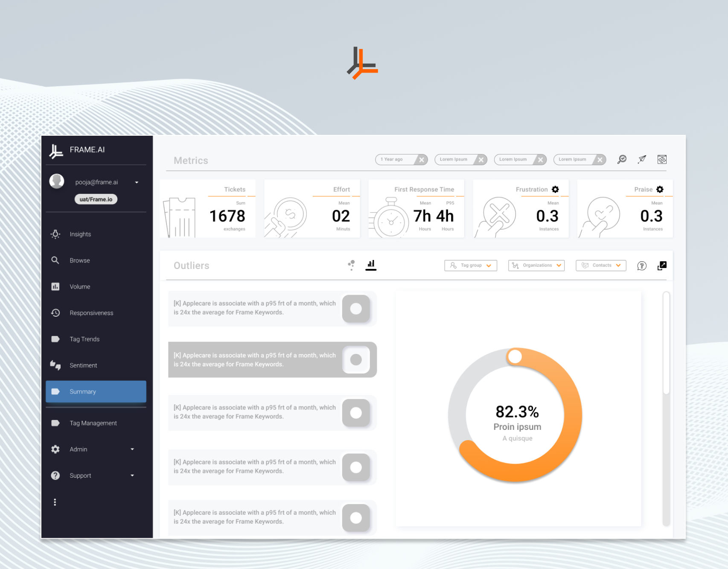This screenshot has width=728, height=569.
Task: Click the search icon in Metrics header
Action: 622,159
